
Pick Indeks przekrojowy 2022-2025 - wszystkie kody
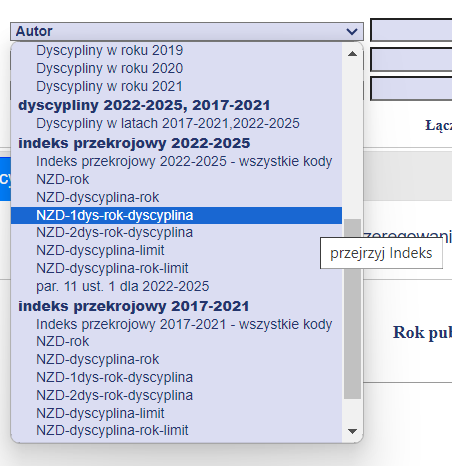point(176,161)
